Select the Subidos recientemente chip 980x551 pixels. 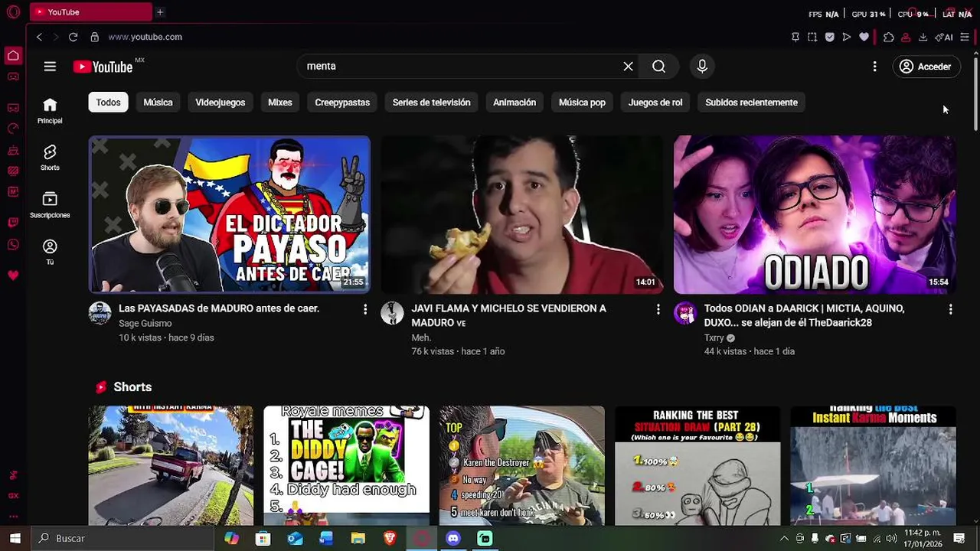[x=751, y=103]
